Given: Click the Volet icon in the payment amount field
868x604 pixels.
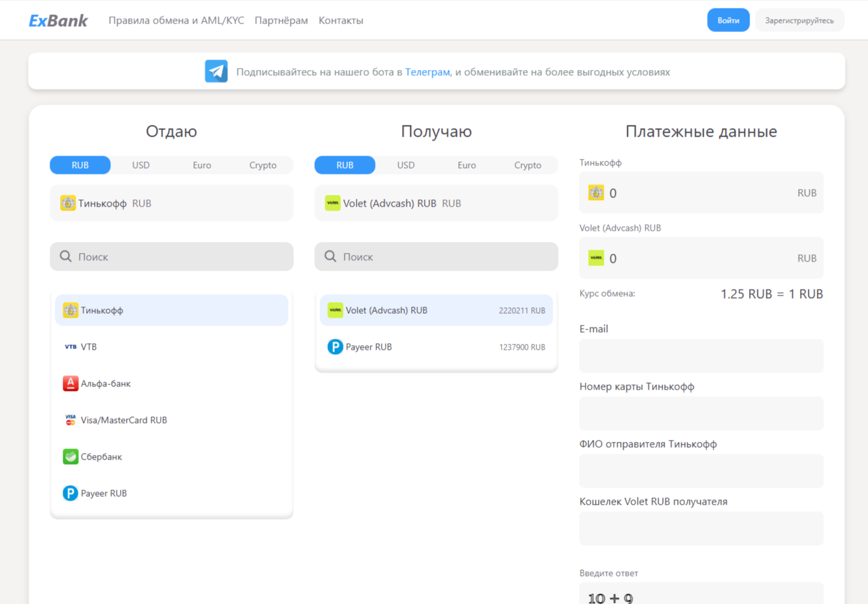Looking at the screenshot, I should click(596, 258).
